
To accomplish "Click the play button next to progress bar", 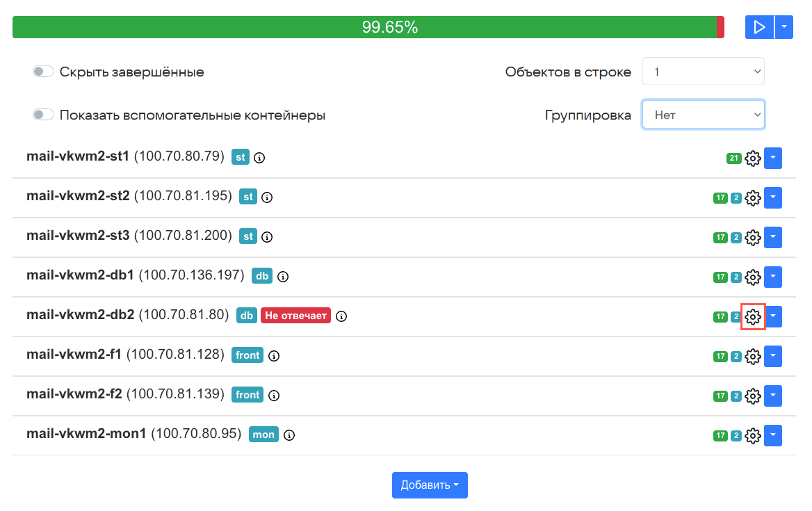I will pyautogui.click(x=759, y=27).
